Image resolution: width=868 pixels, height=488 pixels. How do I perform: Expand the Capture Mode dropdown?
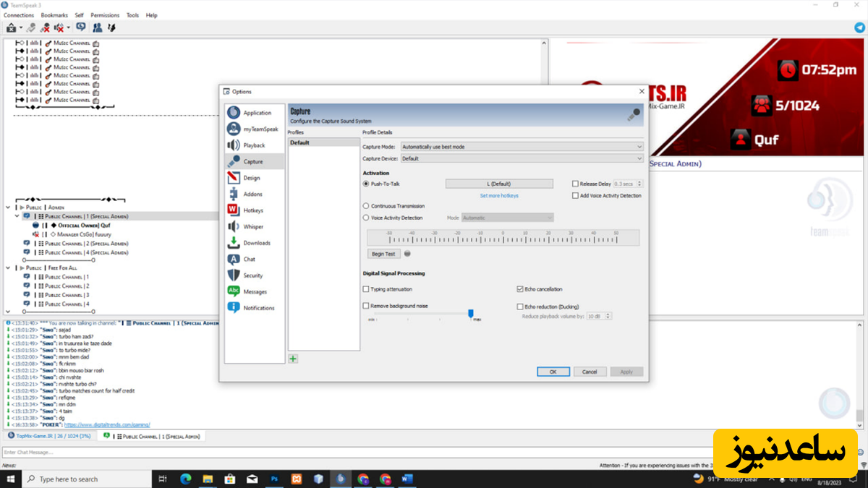pyautogui.click(x=521, y=147)
